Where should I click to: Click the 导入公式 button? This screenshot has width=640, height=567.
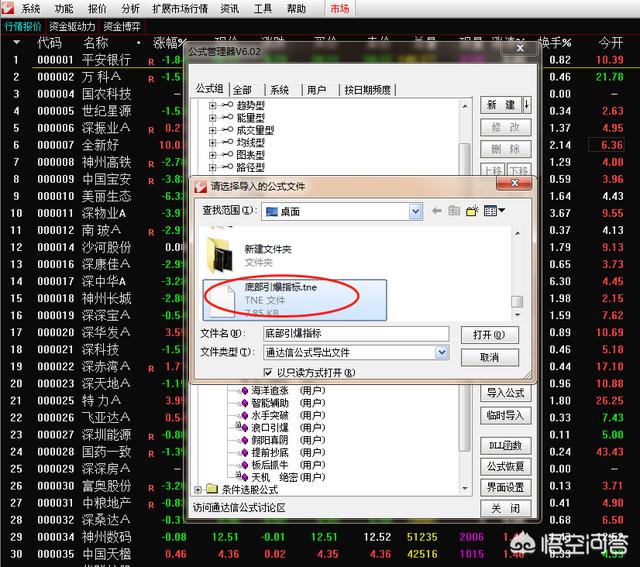(505, 392)
